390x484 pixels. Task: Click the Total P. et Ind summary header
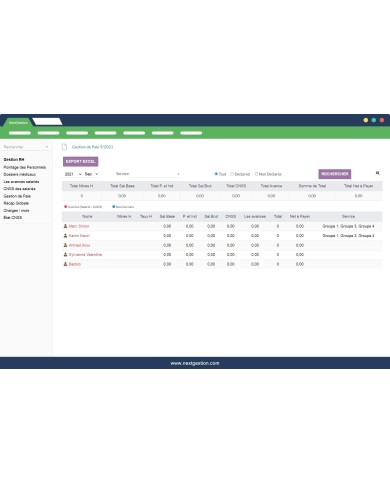pyautogui.click(x=162, y=186)
